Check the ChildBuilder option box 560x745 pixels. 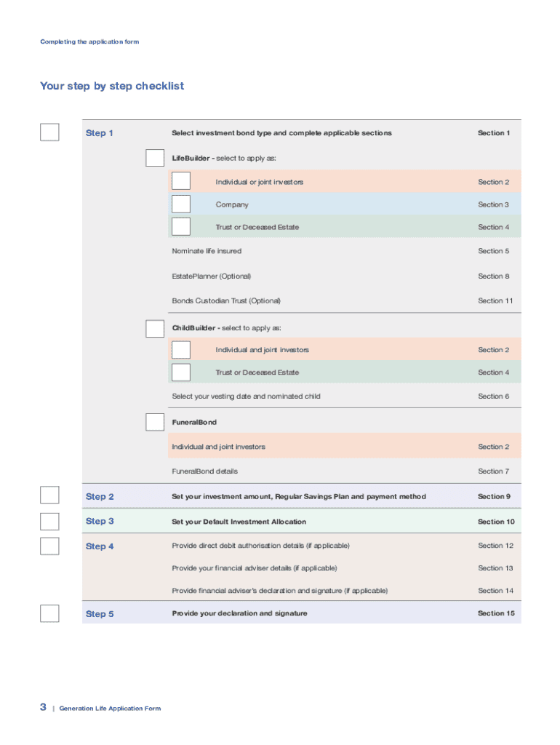tap(155, 328)
